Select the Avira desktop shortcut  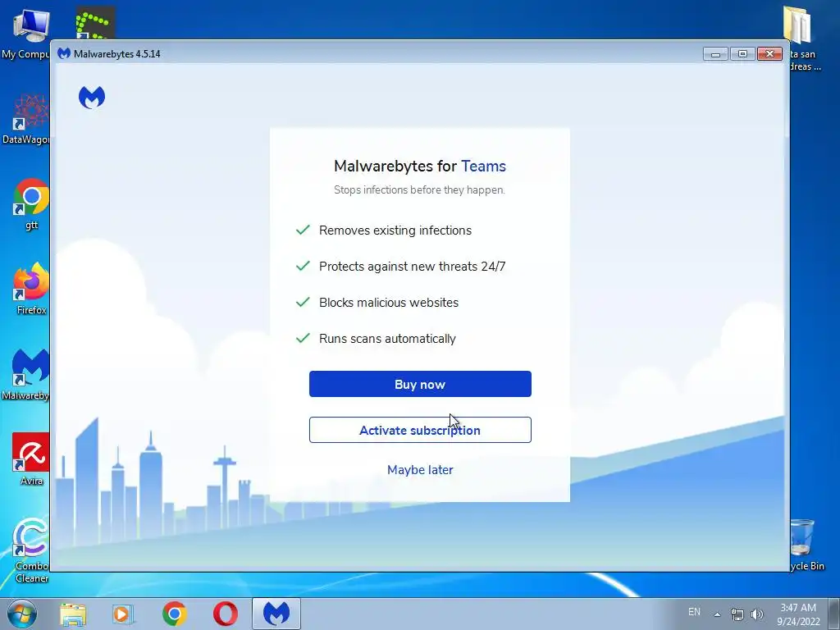pos(31,459)
